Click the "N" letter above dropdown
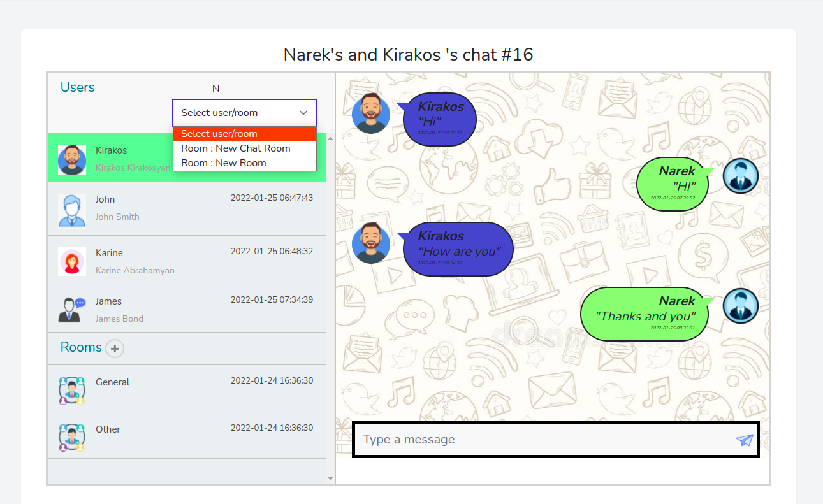Image resolution: width=823 pixels, height=504 pixels. pyautogui.click(x=216, y=89)
